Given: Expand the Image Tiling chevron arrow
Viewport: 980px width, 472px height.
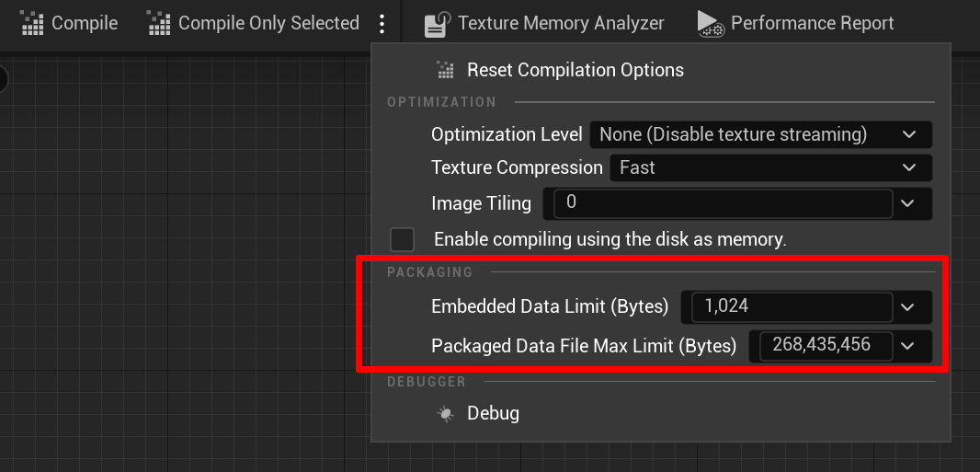Looking at the screenshot, I should 907,203.
